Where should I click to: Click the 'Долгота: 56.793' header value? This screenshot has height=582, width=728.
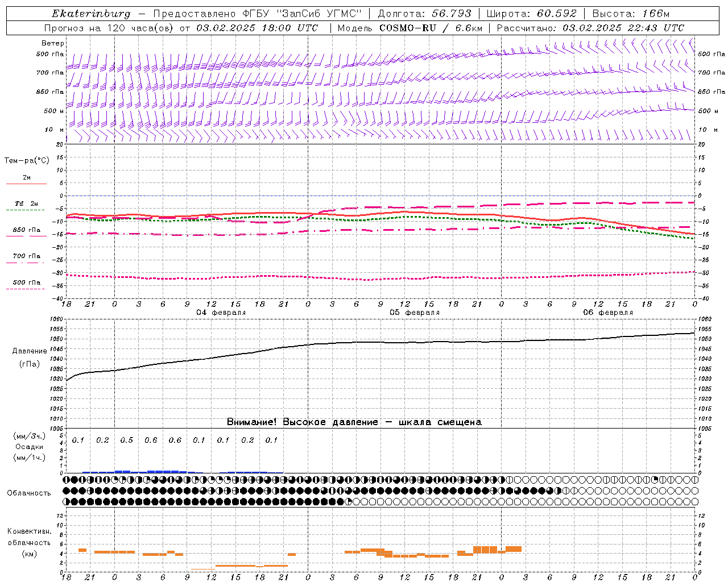click(424, 14)
